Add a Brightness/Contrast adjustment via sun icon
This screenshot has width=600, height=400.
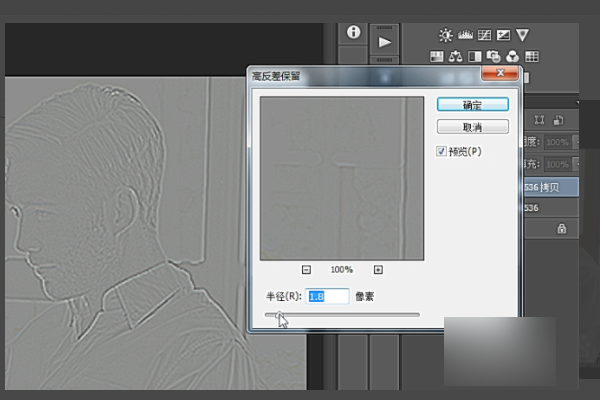[x=445, y=35]
